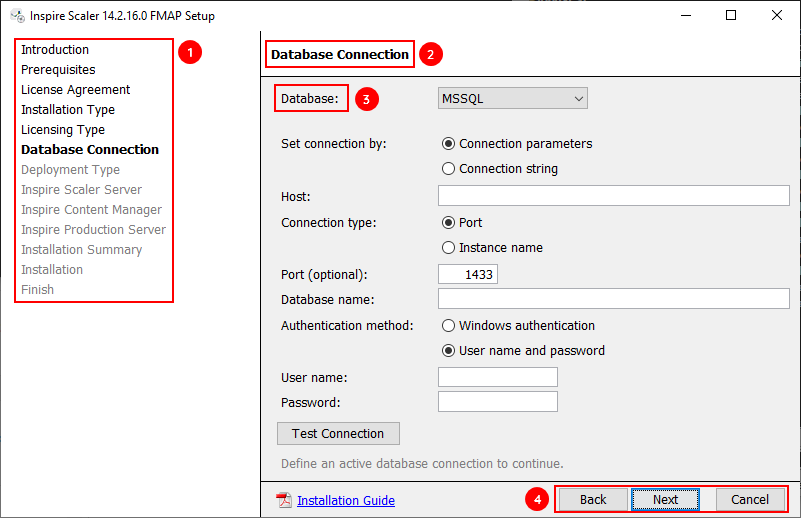801x518 pixels.
Task: Click the Installation Type step
Action: coord(68,109)
